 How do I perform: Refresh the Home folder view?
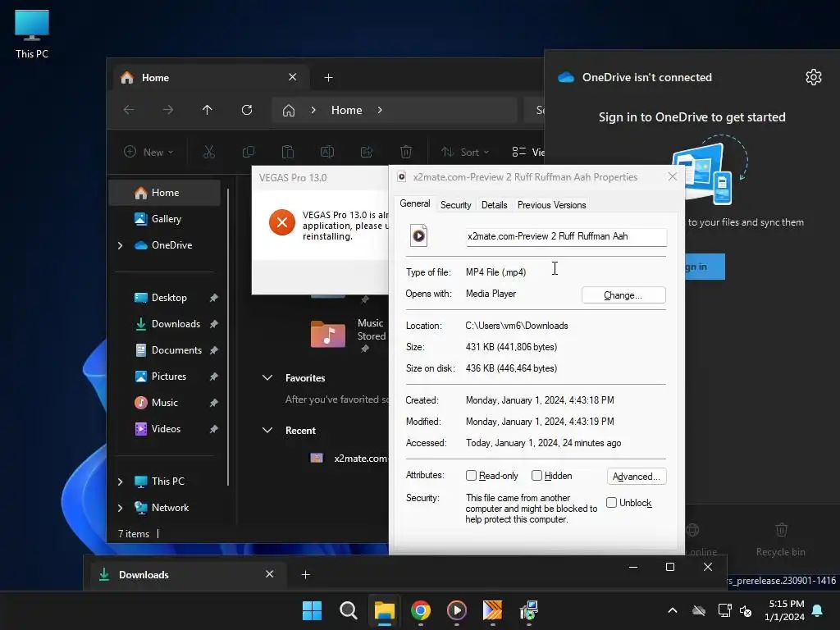pos(247,110)
